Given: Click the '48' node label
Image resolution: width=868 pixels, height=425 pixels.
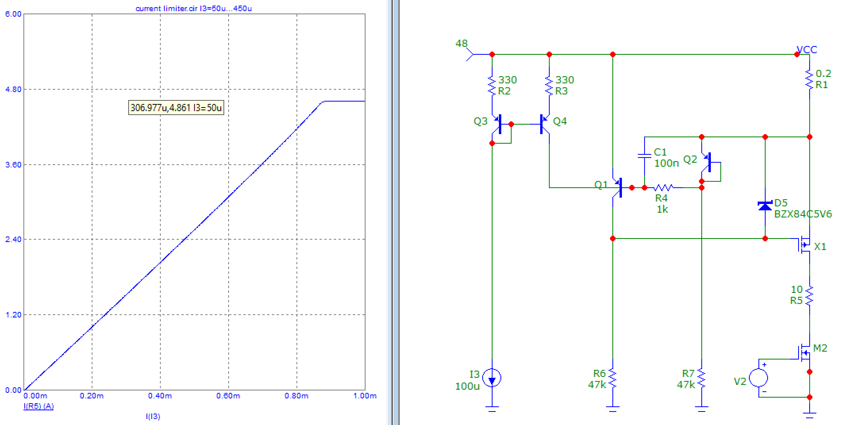Looking at the screenshot, I should tap(462, 43).
